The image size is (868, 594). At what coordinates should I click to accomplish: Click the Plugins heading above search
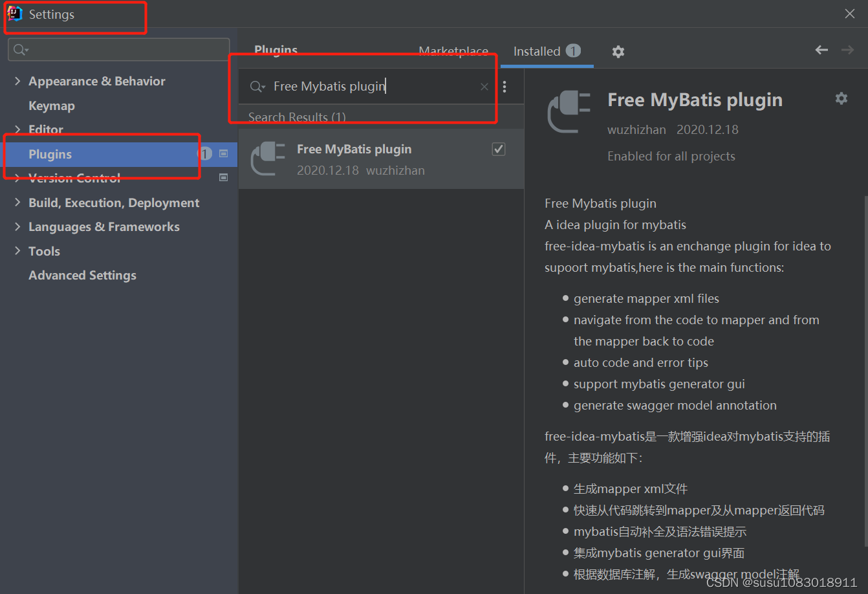(x=276, y=50)
